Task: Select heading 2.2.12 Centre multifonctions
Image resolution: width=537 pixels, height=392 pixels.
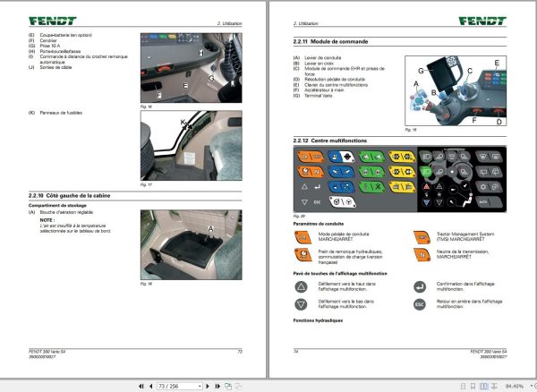Action: click(330, 141)
